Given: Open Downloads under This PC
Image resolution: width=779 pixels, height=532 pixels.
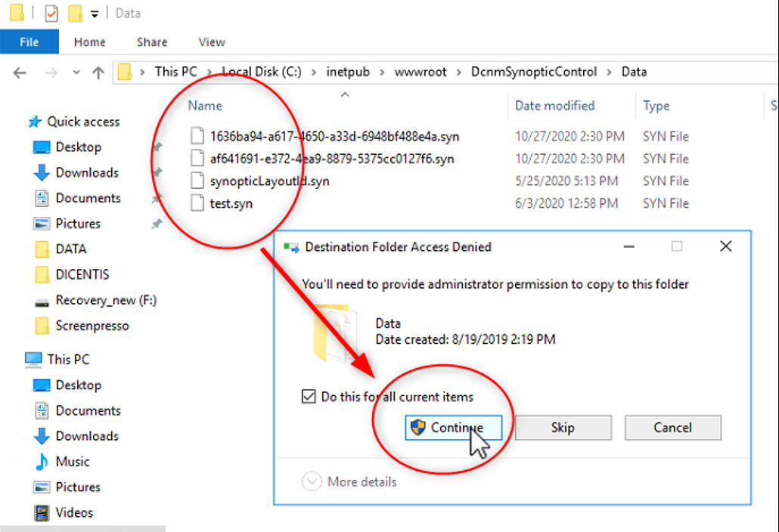Looking at the screenshot, I should 87,436.
